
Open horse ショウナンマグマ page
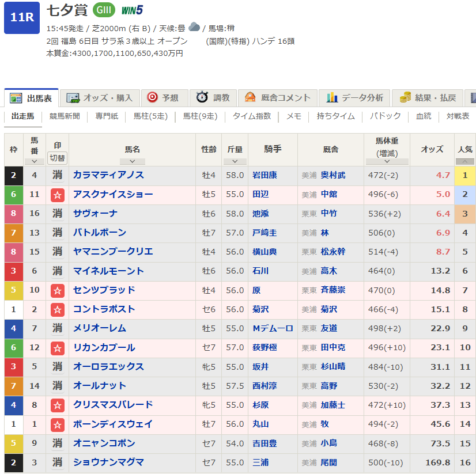[108, 462]
